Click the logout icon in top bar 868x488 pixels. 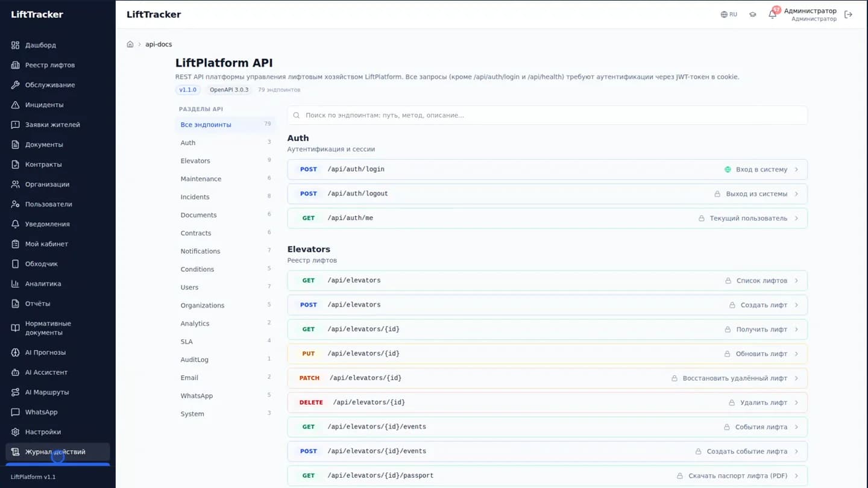(848, 14)
